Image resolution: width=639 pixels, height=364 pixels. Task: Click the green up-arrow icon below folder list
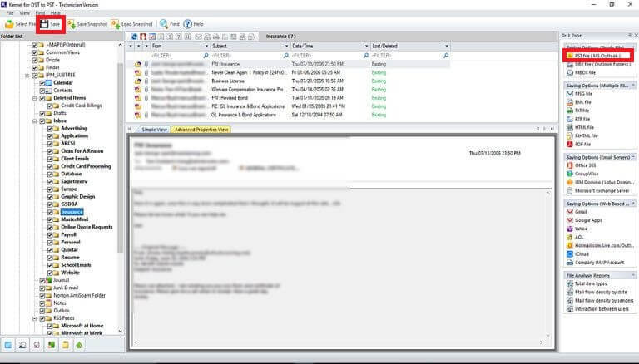click(x=79, y=345)
